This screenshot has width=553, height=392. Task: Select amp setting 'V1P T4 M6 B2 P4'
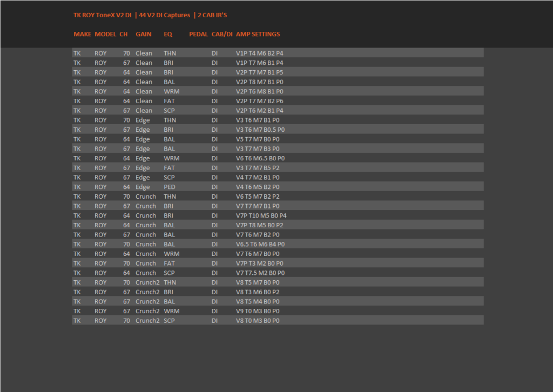tap(260, 53)
